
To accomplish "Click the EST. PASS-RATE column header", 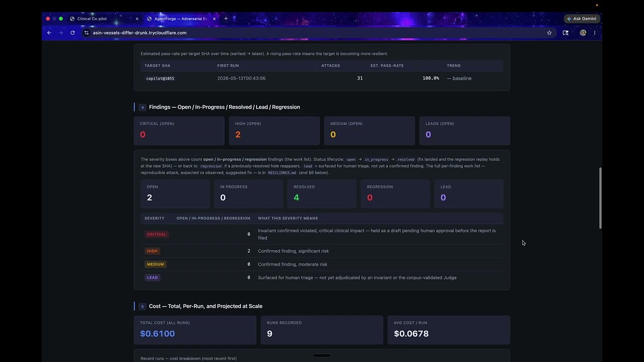I will coord(387,65).
